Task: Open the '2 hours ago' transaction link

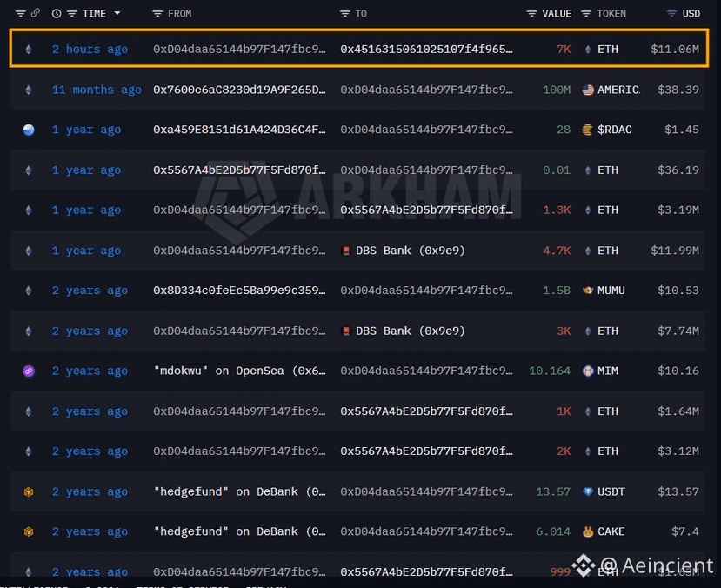Action: tap(90, 50)
